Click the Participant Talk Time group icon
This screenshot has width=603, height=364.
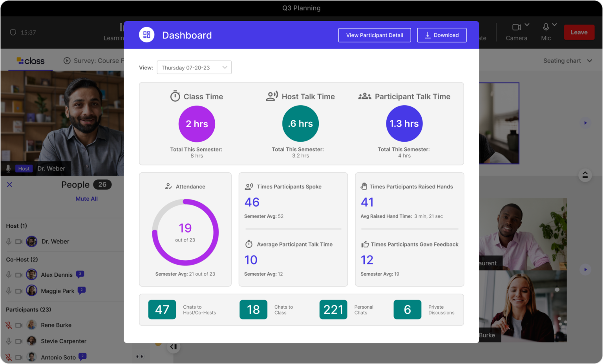point(365,96)
